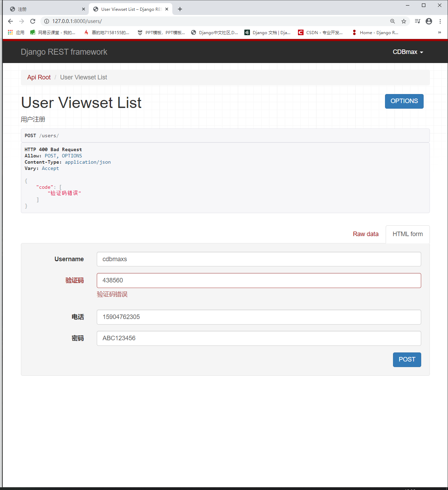448x490 pixels.
Task: Switch to the HTML form tab
Action: coord(408,234)
